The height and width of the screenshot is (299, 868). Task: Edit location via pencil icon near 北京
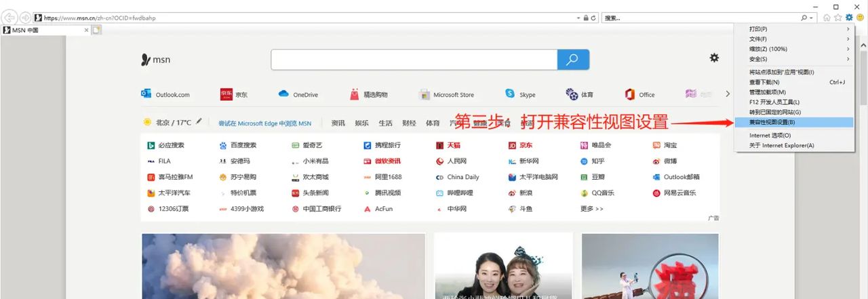click(x=199, y=122)
